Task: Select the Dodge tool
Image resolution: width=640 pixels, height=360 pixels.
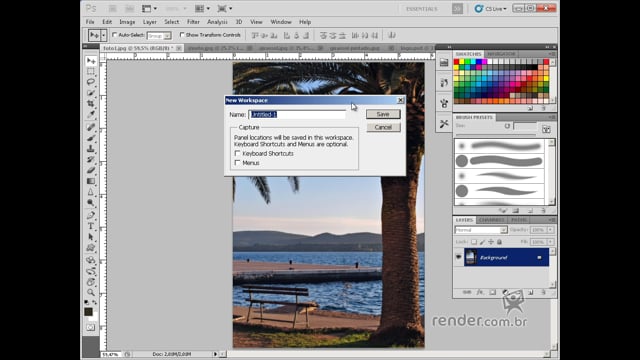Action: tap(91, 202)
